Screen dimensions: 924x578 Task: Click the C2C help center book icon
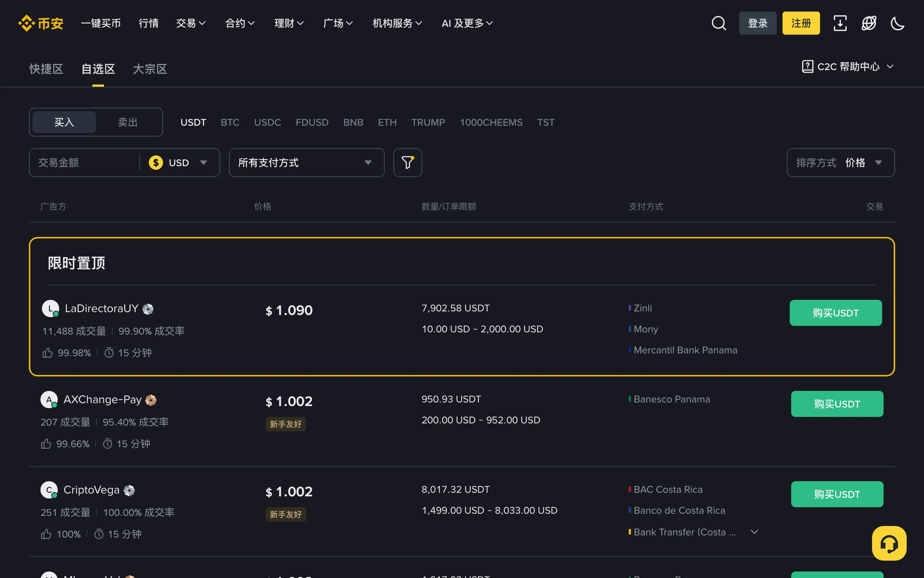coord(807,66)
